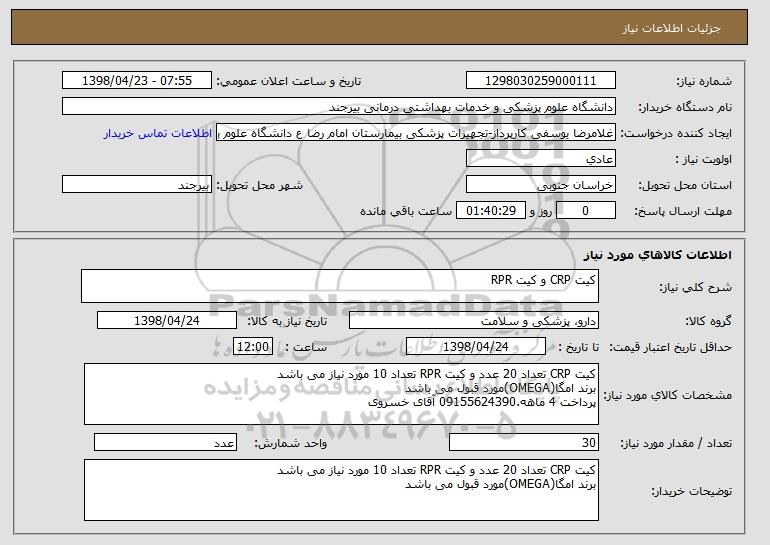Click the label اولویت نیاز
770x545 pixels.
click(704, 160)
